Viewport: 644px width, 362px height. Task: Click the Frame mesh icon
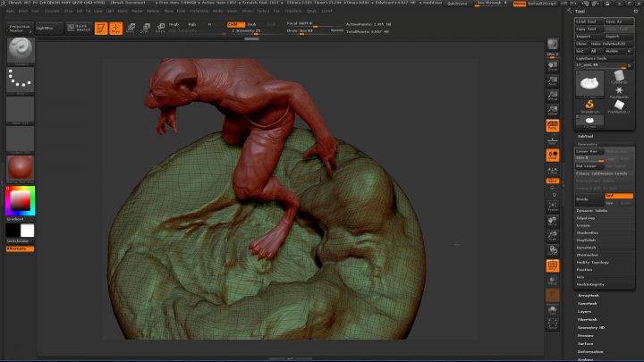(553, 206)
